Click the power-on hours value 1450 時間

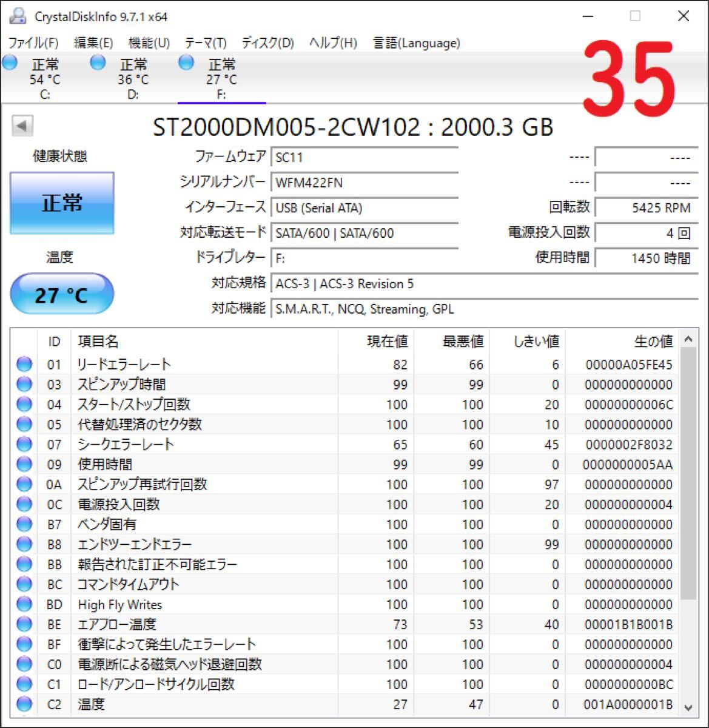647,258
